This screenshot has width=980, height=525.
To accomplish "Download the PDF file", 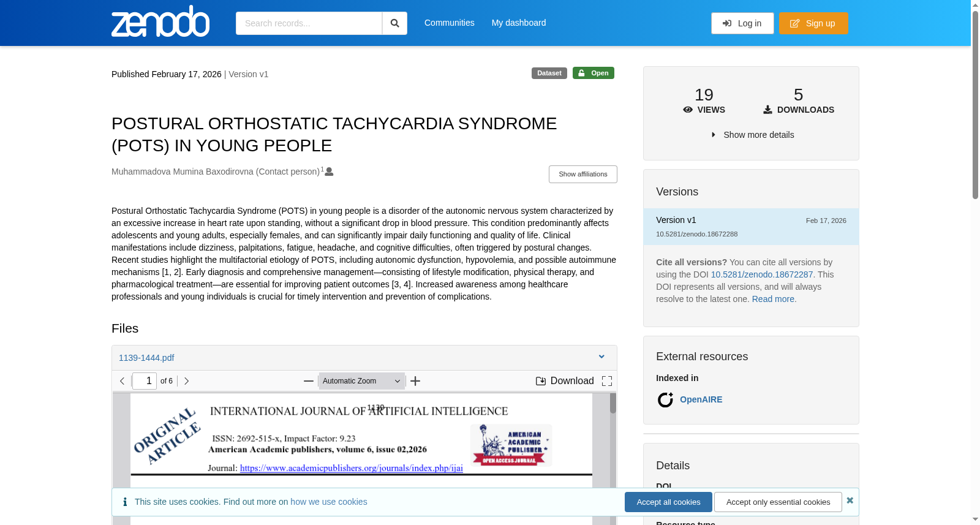I will 565,381.
